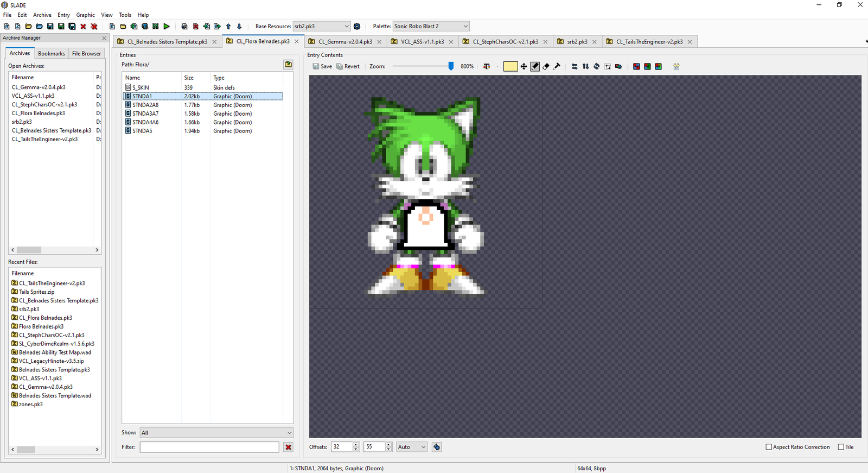Close the current archive with red X

point(83,26)
